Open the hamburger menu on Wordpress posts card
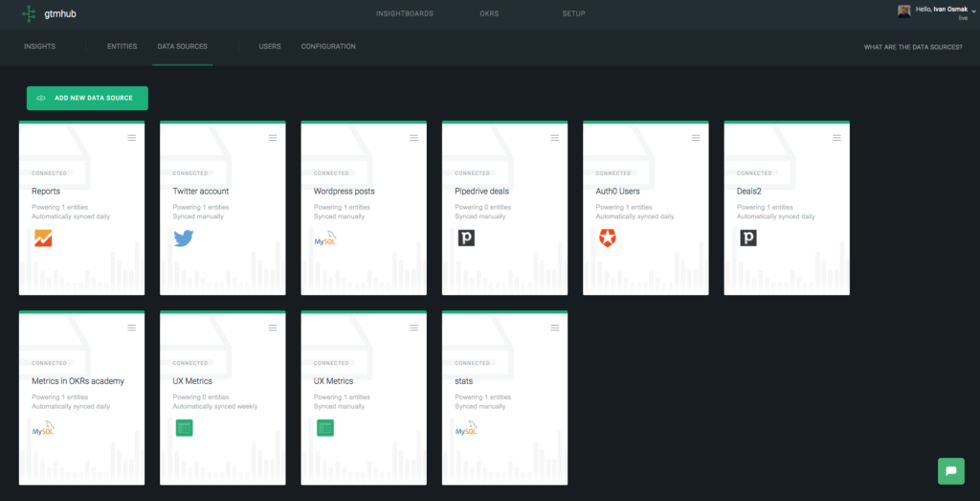 click(413, 138)
